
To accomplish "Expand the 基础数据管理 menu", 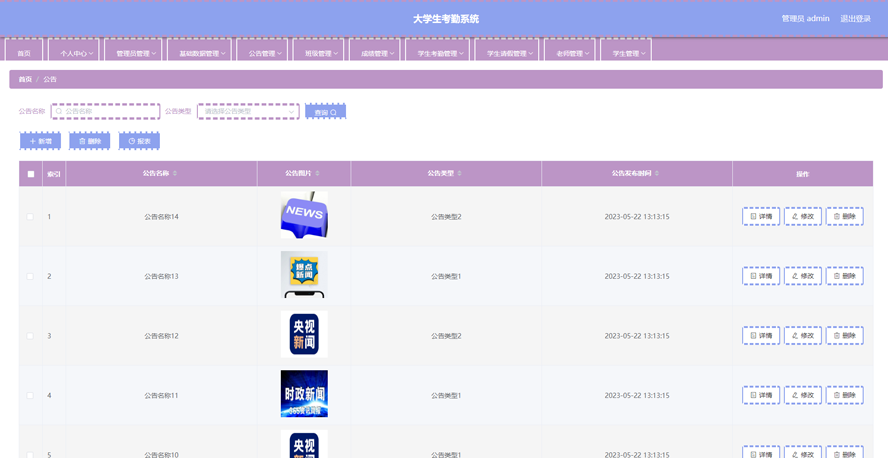I will tap(199, 50).
